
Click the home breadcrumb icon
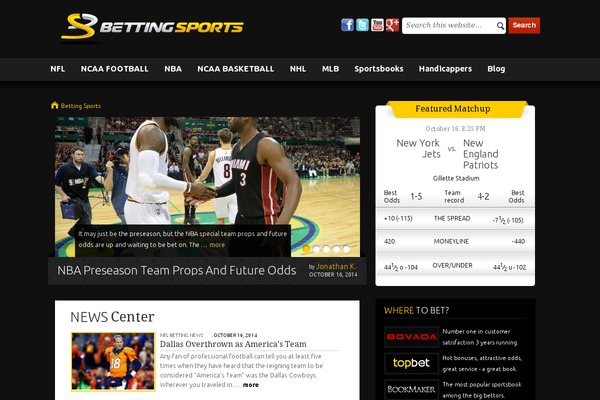[x=55, y=105]
